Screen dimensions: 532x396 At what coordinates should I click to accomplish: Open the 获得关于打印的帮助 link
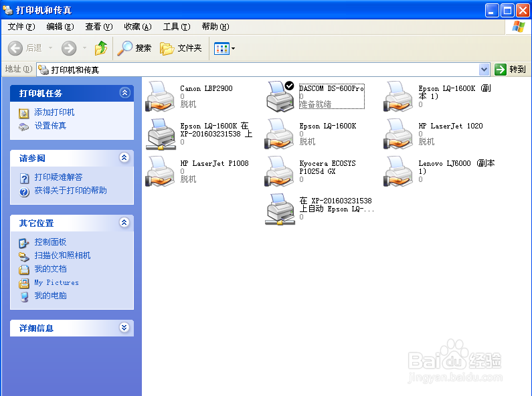tap(70, 191)
